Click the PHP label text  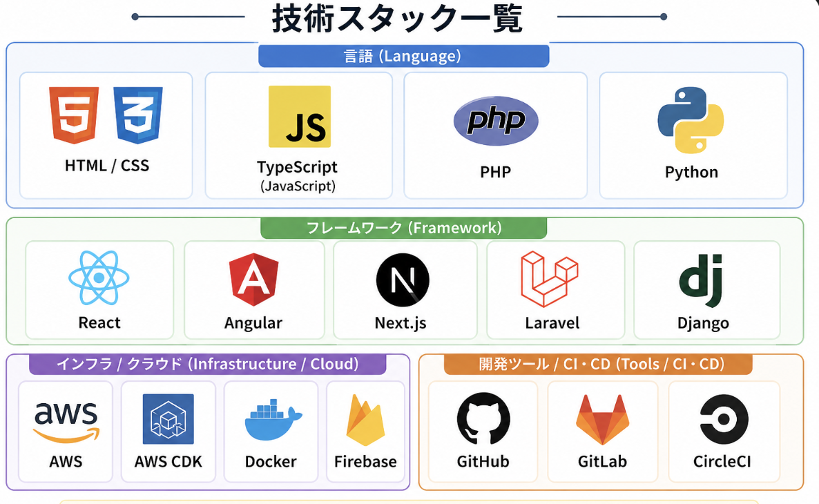pos(495,172)
